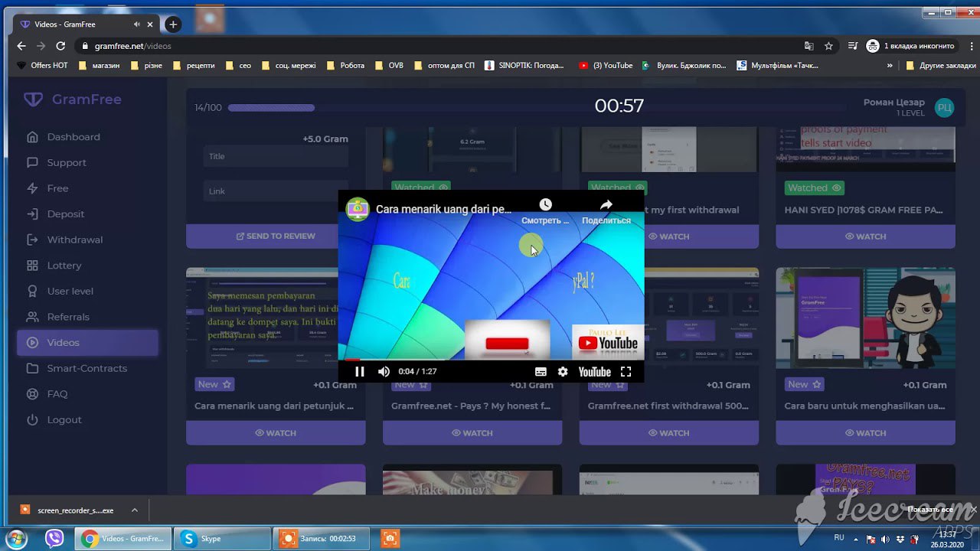This screenshot has width=980, height=551.
Task: Click the Share arrow on video
Action: click(x=606, y=204)
